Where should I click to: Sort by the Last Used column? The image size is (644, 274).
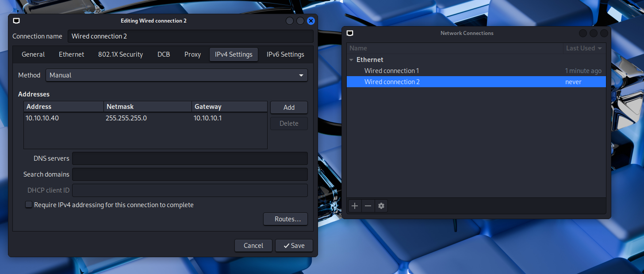coord(584,48)
